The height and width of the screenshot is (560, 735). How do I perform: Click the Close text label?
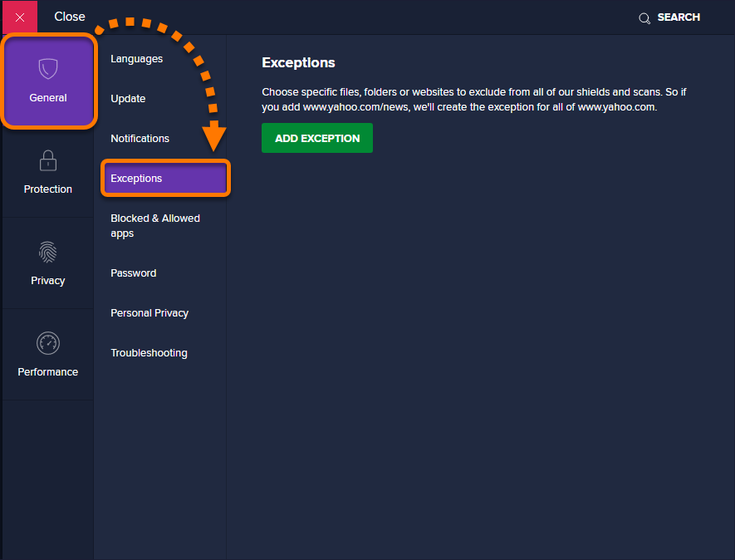pos(70,17)
